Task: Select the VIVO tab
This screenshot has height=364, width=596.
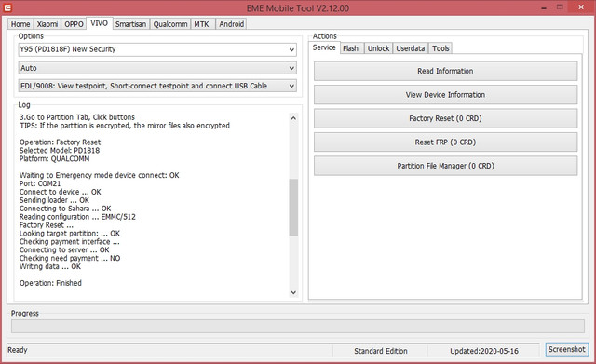Action: 100,23
